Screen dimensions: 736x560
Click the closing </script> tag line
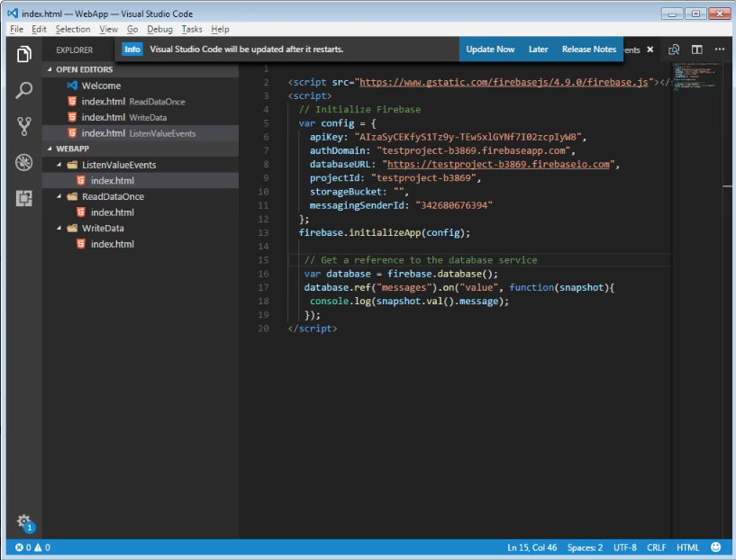(312, 329)
